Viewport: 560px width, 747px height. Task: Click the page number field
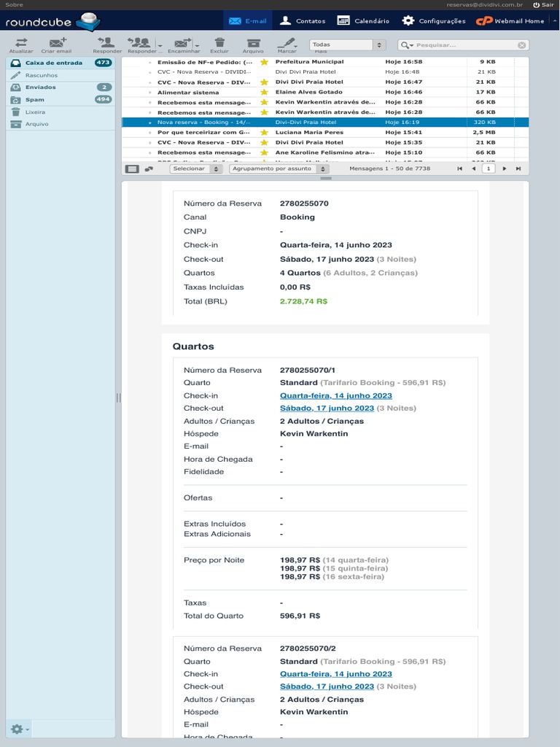tap(489, 169)
